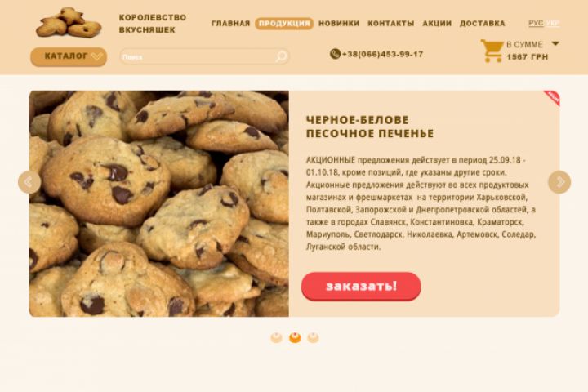Click the Поиск search field
The height and width of the screenshot is (392, 588).
[204, 57]
